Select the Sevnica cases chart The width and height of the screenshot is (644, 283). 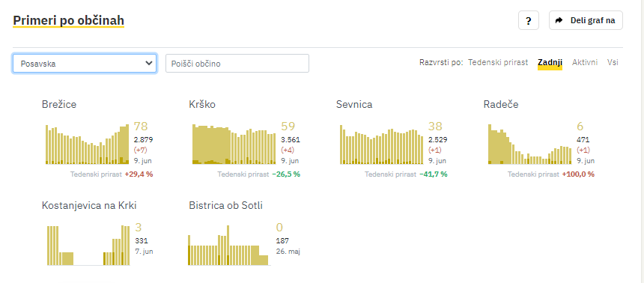point(382,144)
